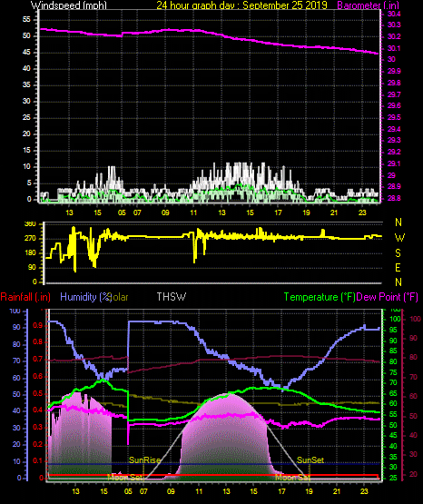Screen dimensions: 423x504
Task: Select the Dew Point (°F) legend label
Action: coord(387,297)
